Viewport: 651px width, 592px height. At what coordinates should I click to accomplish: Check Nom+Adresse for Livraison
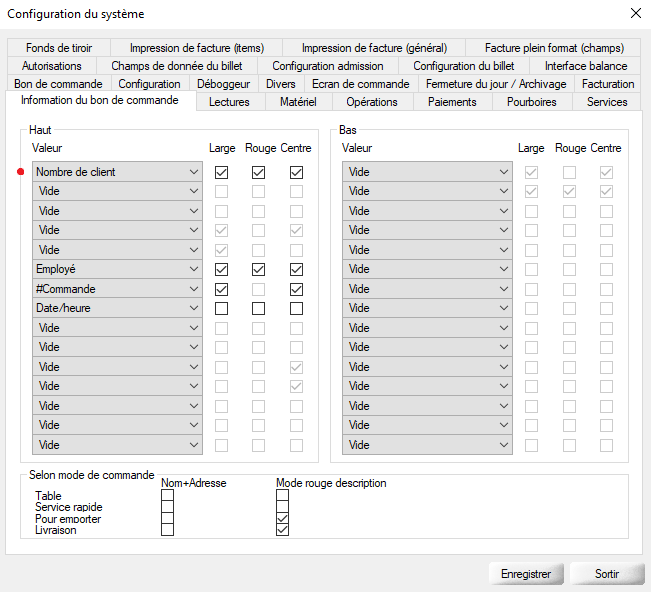tap(167, 530)
